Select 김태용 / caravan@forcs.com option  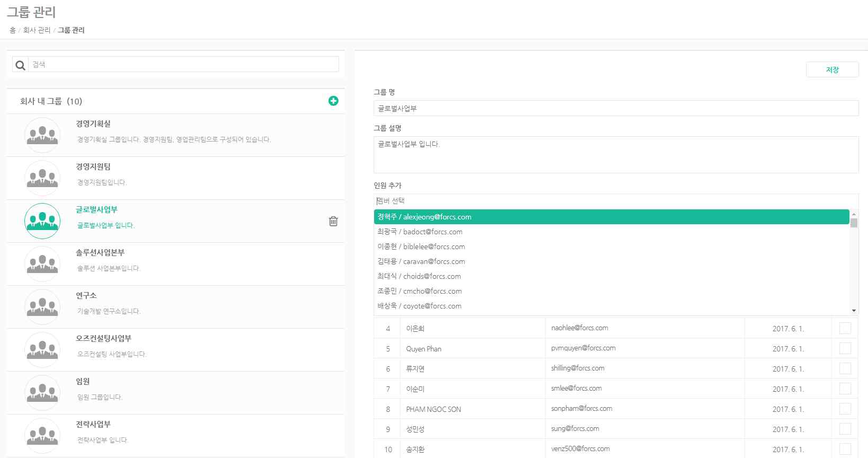[x=612, y=261]
